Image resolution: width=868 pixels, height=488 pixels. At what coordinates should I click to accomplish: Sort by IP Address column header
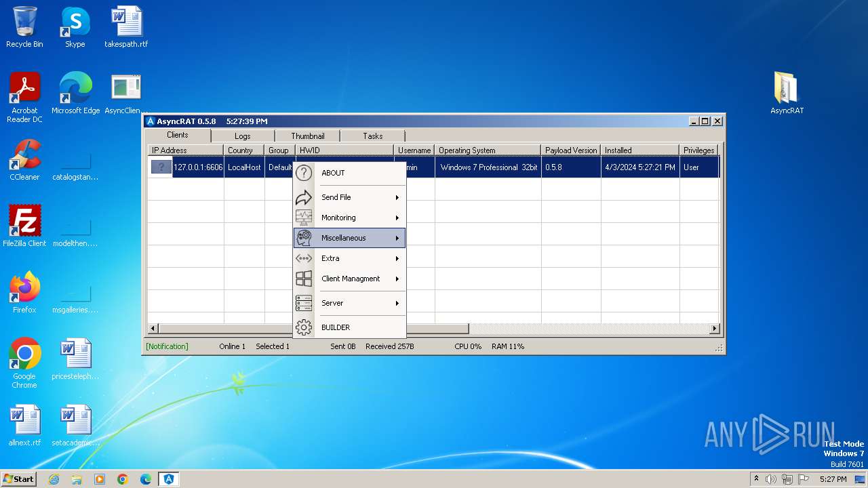[x=185, y=150]
